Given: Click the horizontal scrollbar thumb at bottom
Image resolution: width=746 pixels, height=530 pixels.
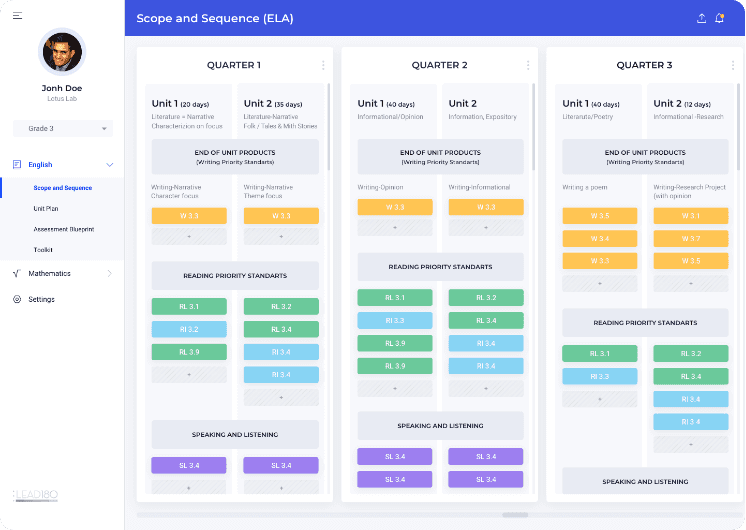Looking at the screenshot, I should 515,515.
